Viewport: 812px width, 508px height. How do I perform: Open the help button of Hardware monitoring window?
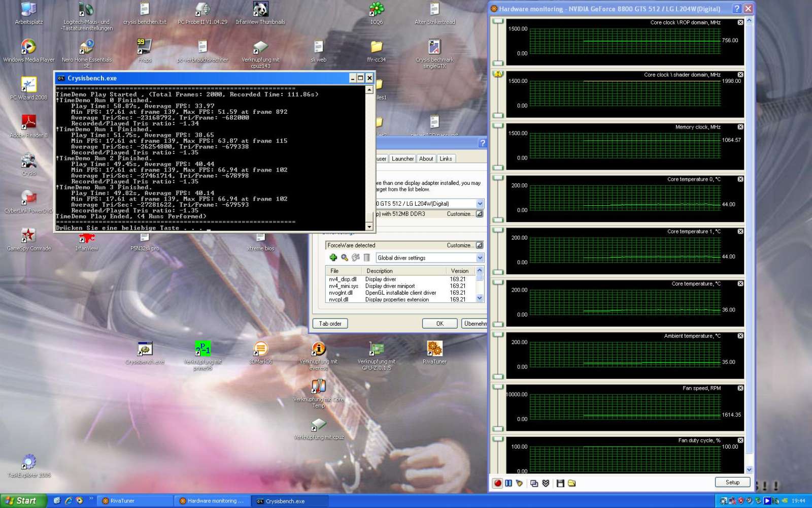pos(737,9)
